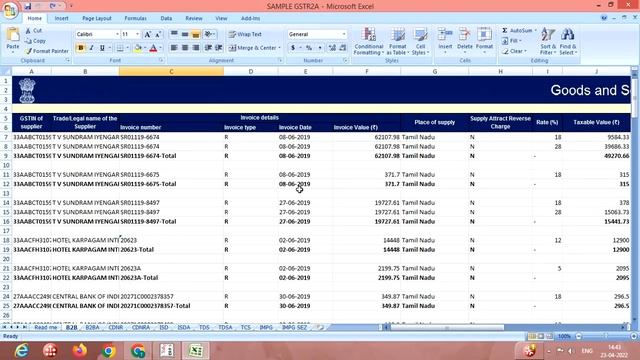This screenshot has height=360, width=640.
Task: Open the Review ribbon tab
Action: click(193, 18)
